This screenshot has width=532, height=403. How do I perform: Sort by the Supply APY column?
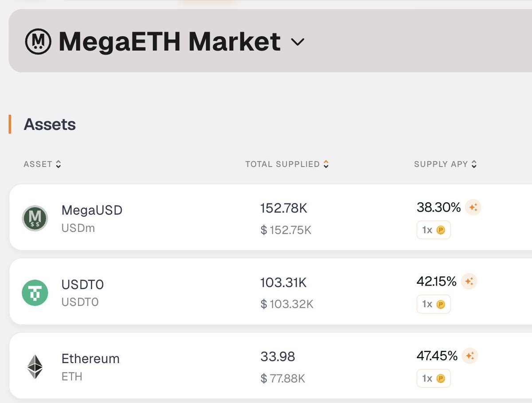[x=445, y=164]
